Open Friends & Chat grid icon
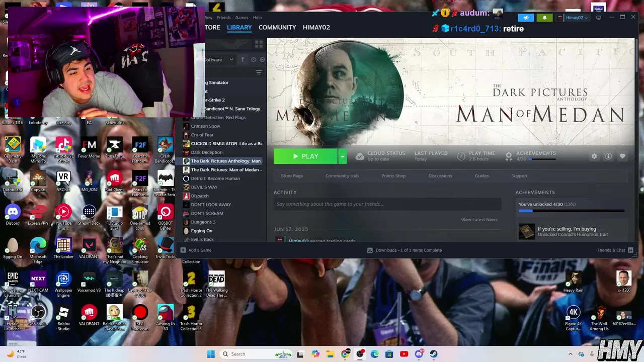The height and width of the screenshot is (362, 644). [x=630, y=250]
